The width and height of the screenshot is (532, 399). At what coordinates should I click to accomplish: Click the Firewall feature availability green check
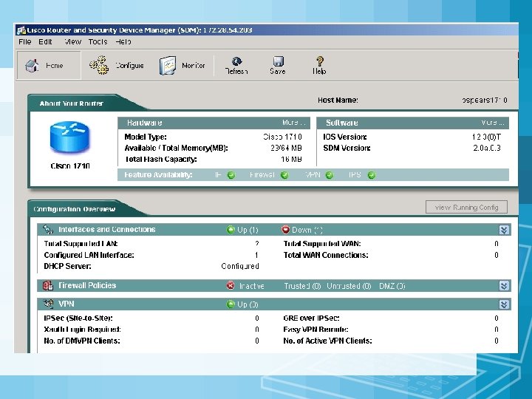pos(284,175)
